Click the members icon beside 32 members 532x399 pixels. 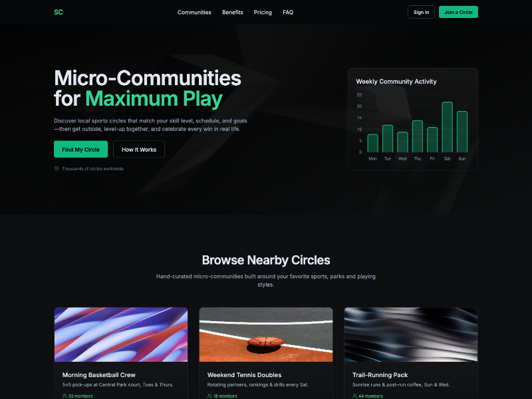[65, 396]
